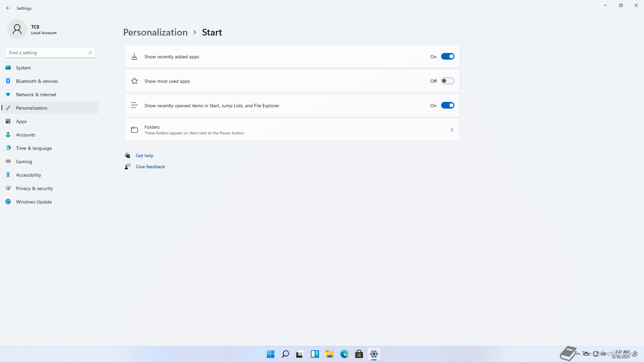
Task: Click the System monitor icon in sidebar
Action: [8, 68]
